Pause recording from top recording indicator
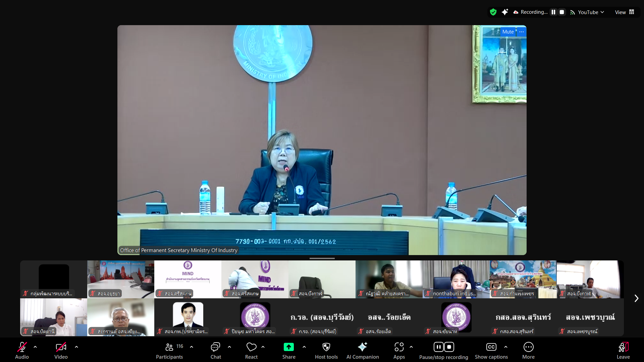Screen dimensions: 644x362 pos(553,12)
